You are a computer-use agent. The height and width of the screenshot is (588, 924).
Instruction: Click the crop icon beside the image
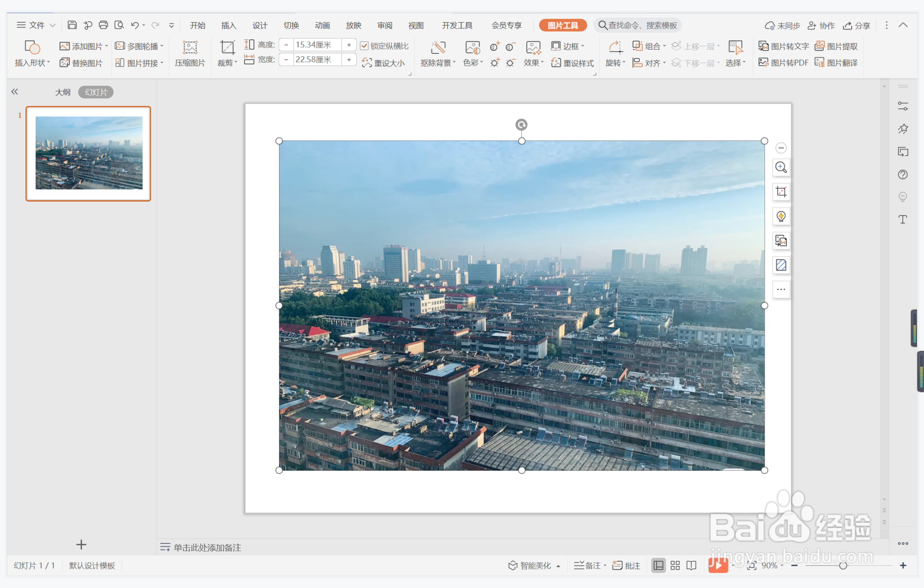(781, 192)
